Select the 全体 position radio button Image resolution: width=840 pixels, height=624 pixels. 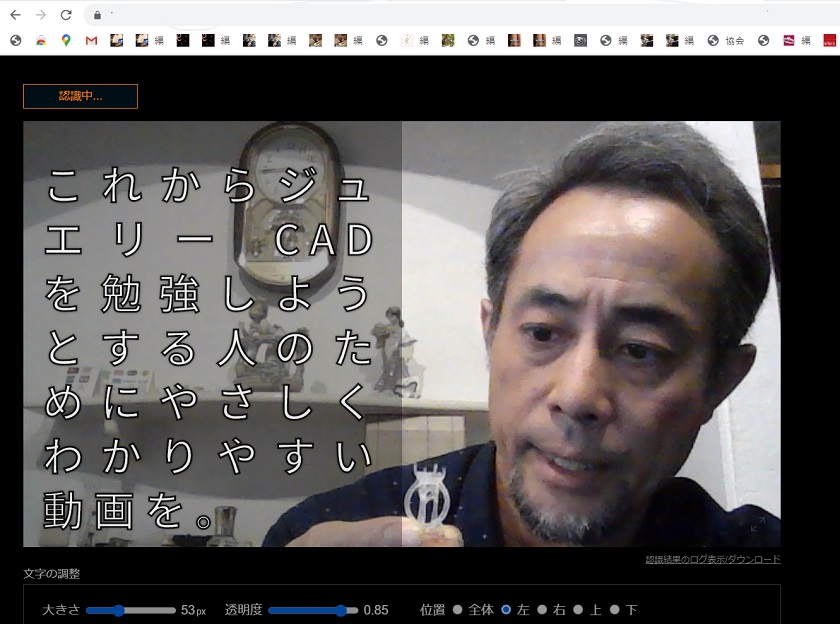click(x=458, y=609)
